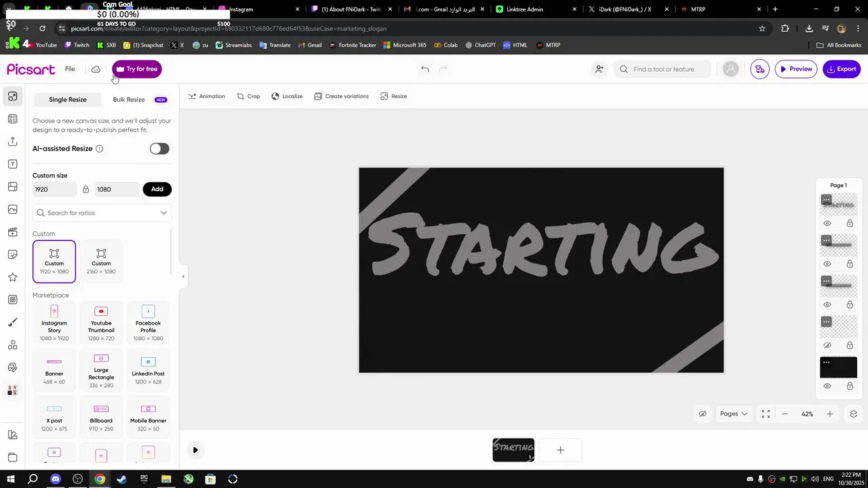Open the star Elements icon in sidebar
The height and width of the screenshot is (488, 868).
pyautogui.click(x=12, y=277)
